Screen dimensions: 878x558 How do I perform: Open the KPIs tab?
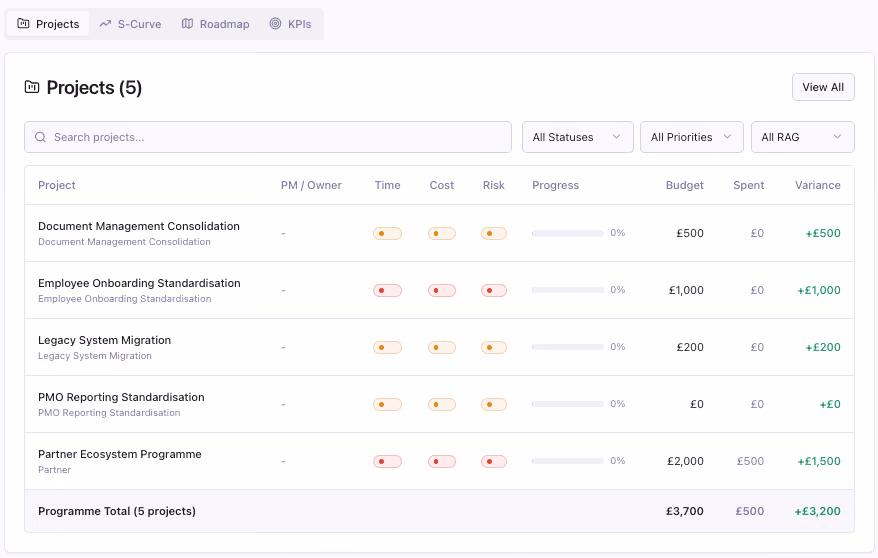pyautogui.click(x=290, y=24)
